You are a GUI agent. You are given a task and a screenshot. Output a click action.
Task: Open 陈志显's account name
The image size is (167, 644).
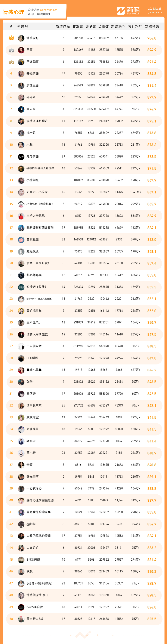click(x=31, y=109)
